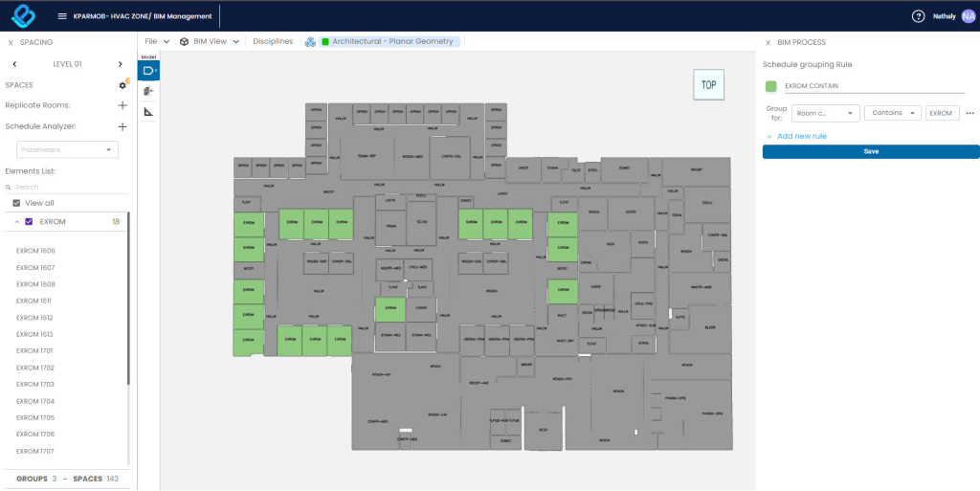Open the File menu
The image size is (980, 491).
point(156,42)
